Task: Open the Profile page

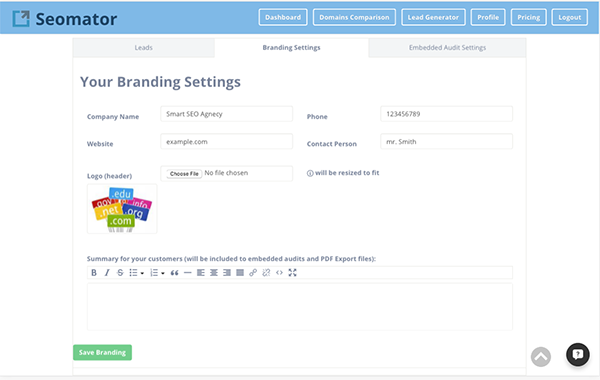Action: (488, 17)
